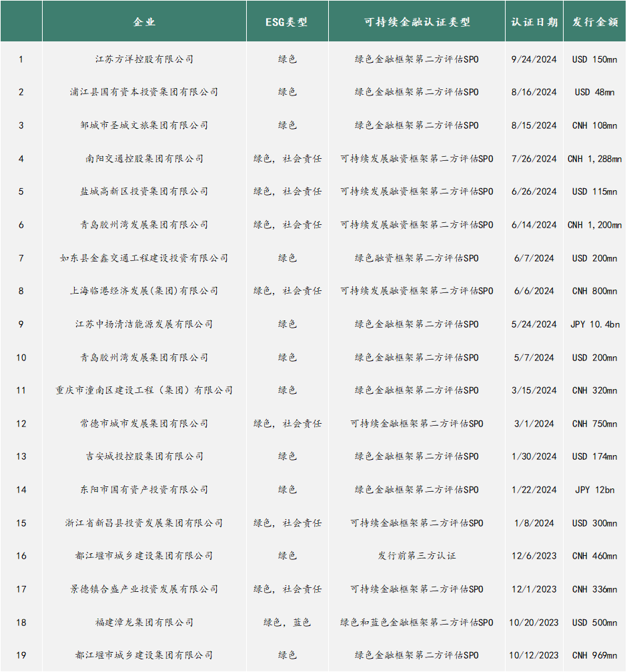Image resolution: width=627 pixels, height=672 pixels.
Task: Select 浙江省新昌县投资发展集团有限公司
Action: [x=144, y=523]
